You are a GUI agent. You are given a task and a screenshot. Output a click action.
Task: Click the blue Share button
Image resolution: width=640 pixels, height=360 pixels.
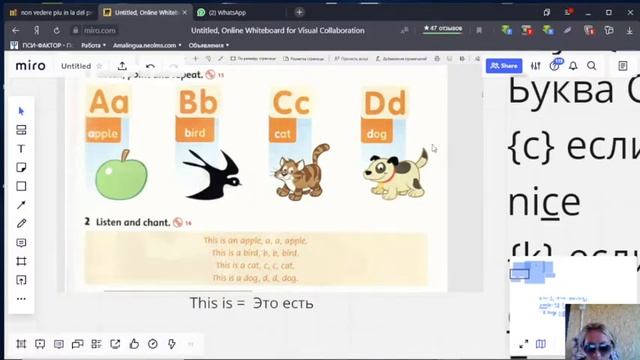[x=504, y=66]
